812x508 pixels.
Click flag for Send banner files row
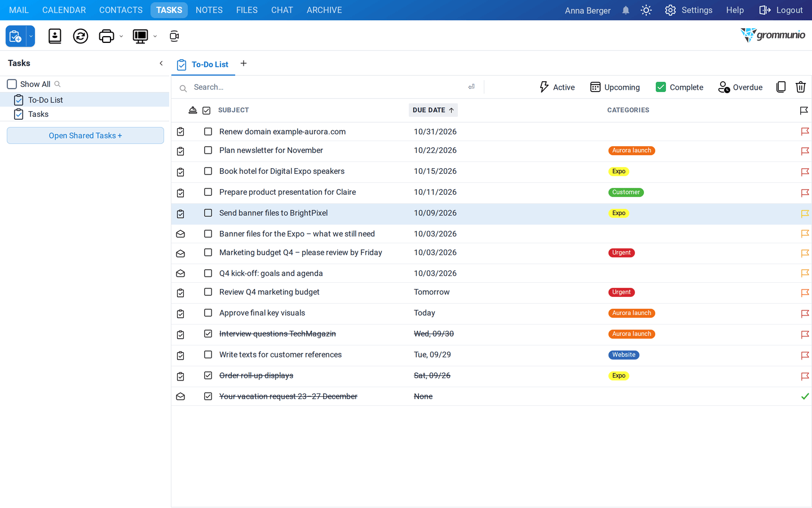805,214
